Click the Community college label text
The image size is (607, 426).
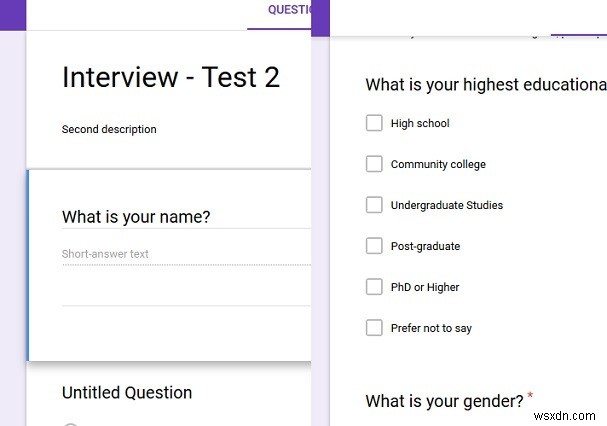click(438, 165)
